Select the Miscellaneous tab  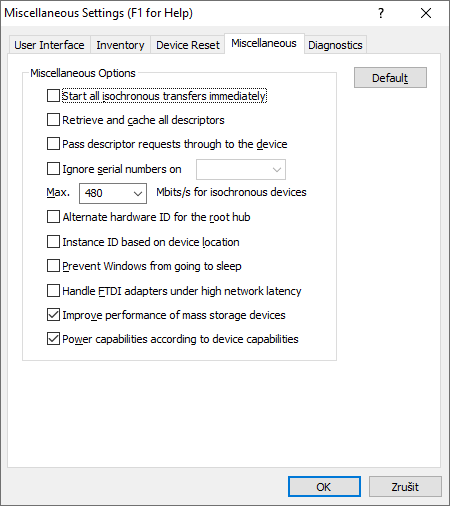(x=264, y=43)
